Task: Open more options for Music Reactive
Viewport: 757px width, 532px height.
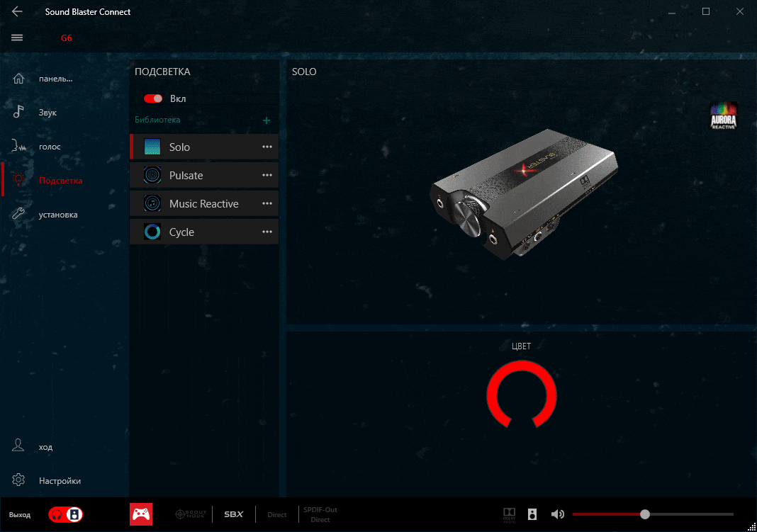Action: click(x=267, y=203)
